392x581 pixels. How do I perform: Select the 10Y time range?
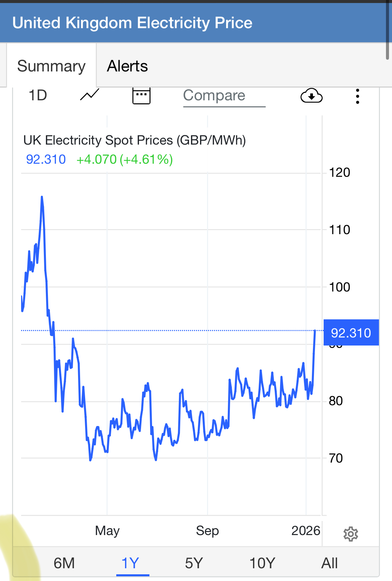[x=262, y=563]
